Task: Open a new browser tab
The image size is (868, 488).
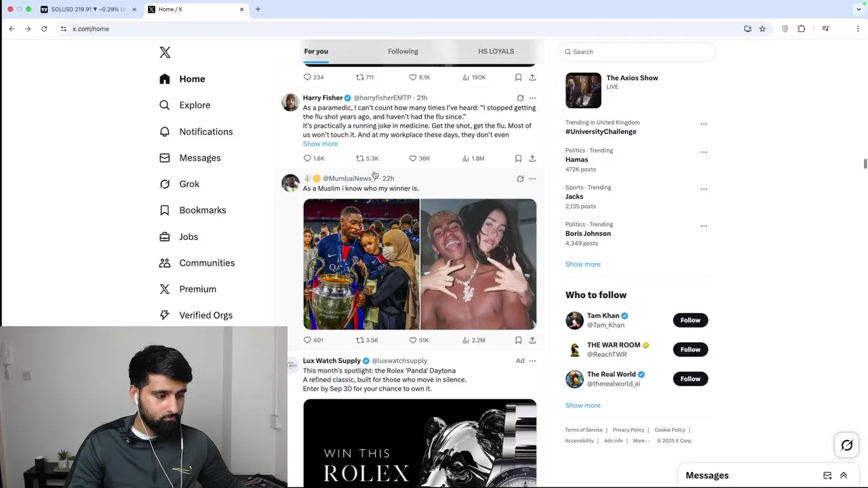Action: (258, 9)
